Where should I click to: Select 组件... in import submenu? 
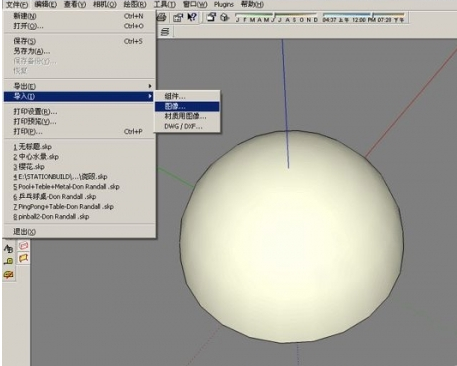(187, 96)
